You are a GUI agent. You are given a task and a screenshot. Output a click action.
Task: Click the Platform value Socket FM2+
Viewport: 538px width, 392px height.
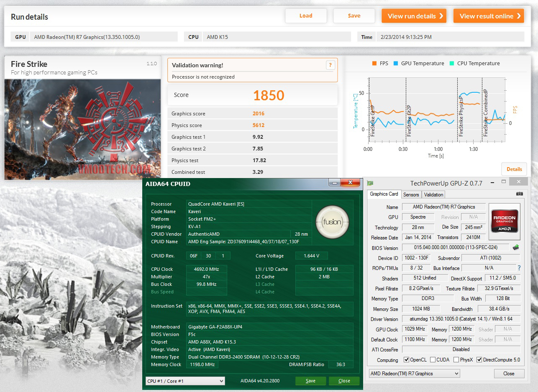pyautogui.click(x=202, y=219)
